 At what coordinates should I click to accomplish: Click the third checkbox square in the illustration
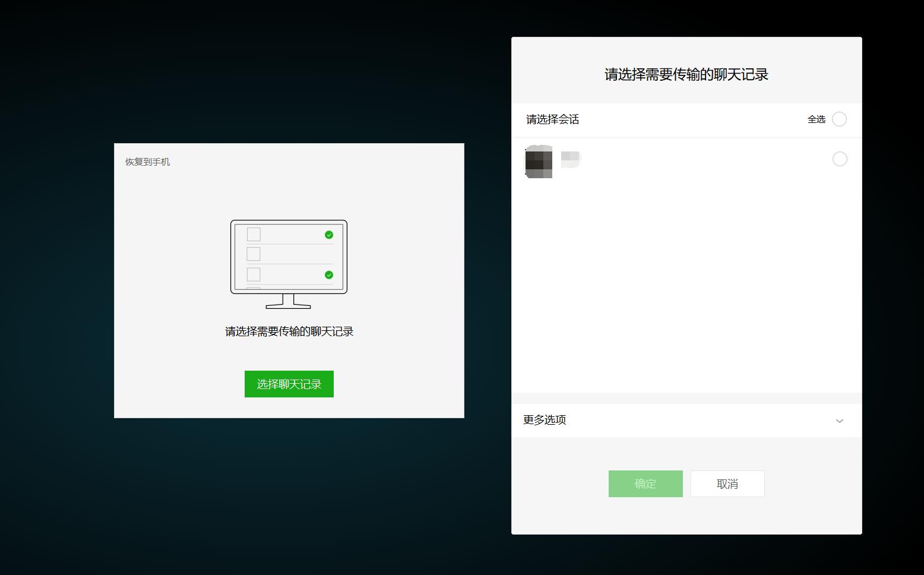(254, 274)
